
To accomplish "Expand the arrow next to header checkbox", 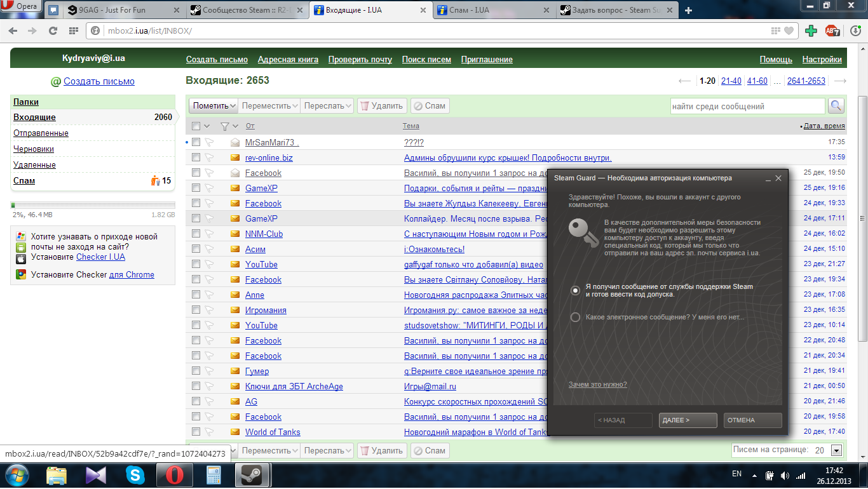I will click(208, 126).
